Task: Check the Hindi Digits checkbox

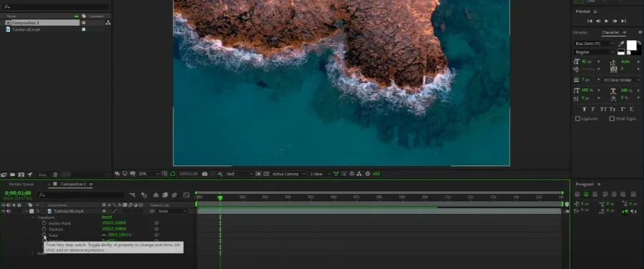Action: coord(612,118)
